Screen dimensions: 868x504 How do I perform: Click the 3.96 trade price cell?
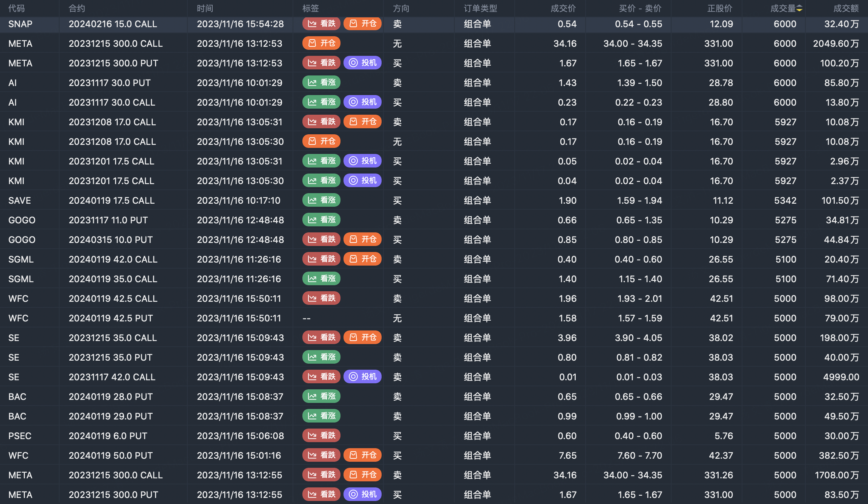tap(567, 338)
